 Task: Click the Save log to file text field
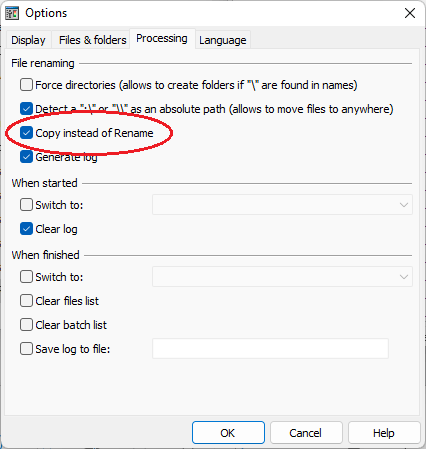270,349
